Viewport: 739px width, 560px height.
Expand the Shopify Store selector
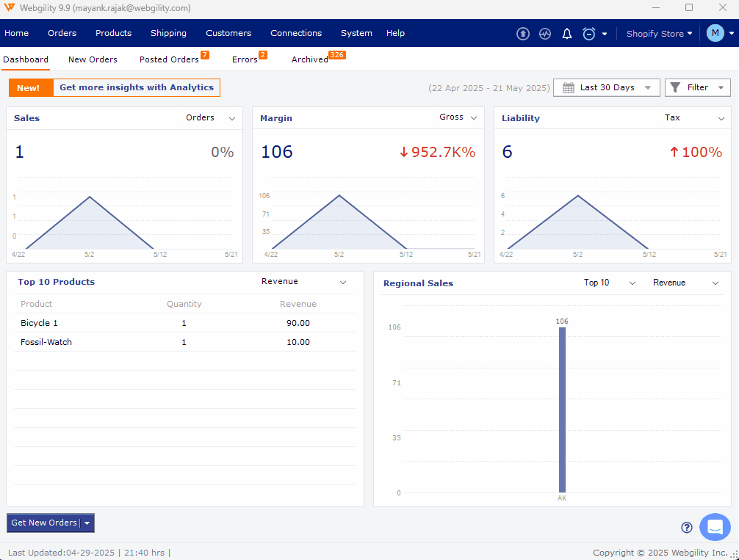659,34
